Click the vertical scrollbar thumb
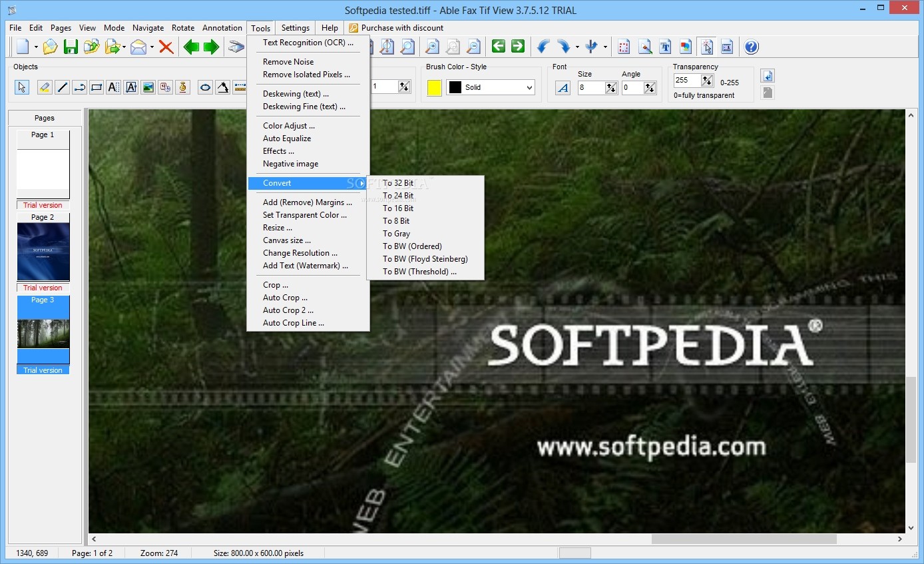Viewport: 924px width, 564px height. point(911,420)
